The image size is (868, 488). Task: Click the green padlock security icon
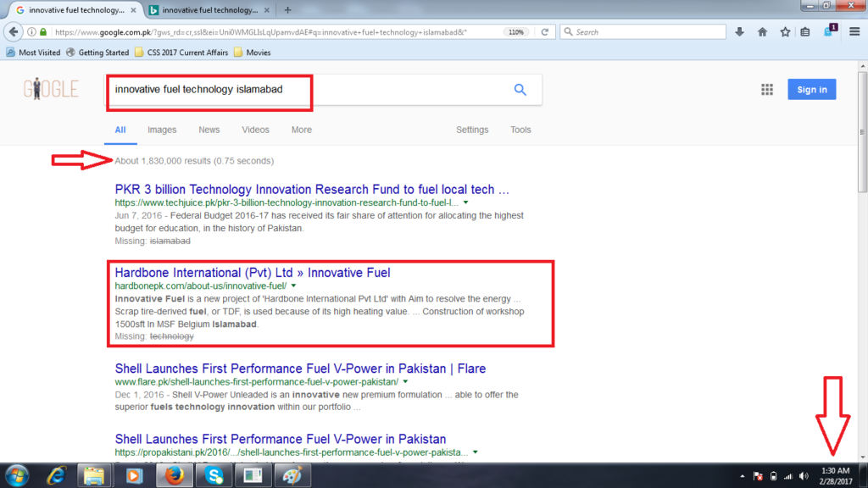click(43, 32)
